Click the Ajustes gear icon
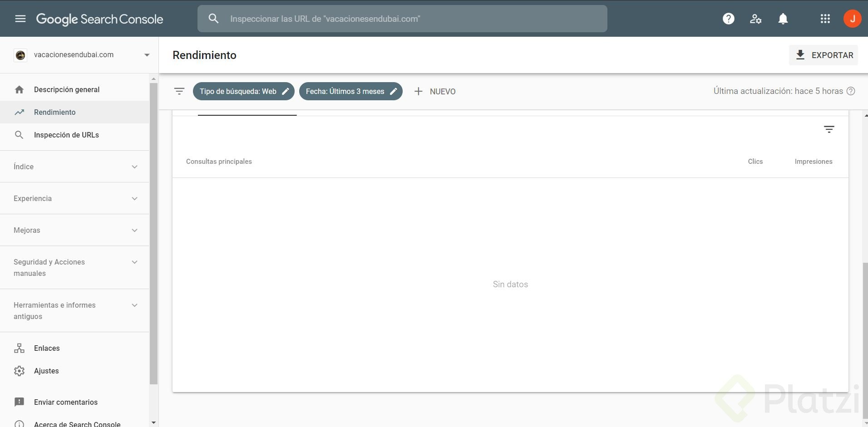 (19, 371)
